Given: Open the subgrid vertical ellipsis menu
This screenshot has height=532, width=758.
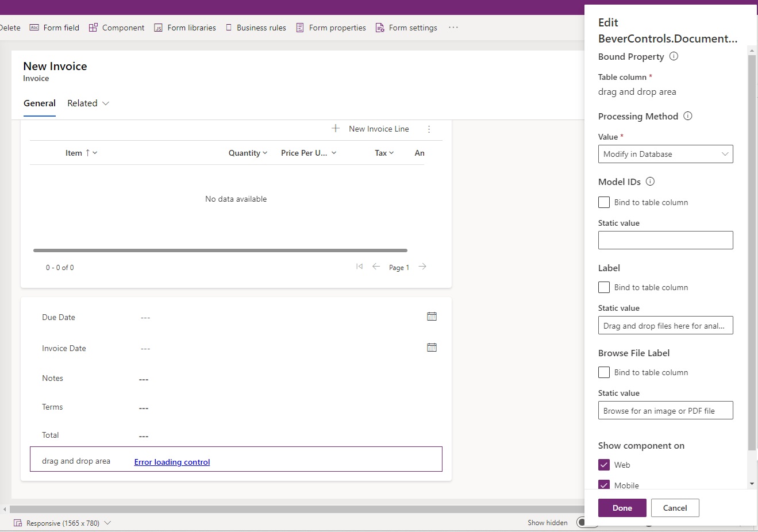Looking at the screenshot, I should pos(429,129).
